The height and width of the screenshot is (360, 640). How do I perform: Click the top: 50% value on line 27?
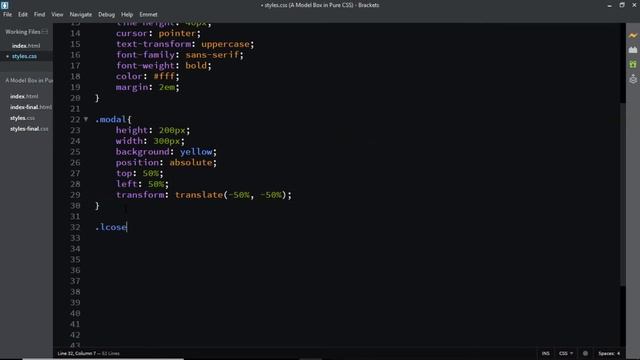(151, 173)
